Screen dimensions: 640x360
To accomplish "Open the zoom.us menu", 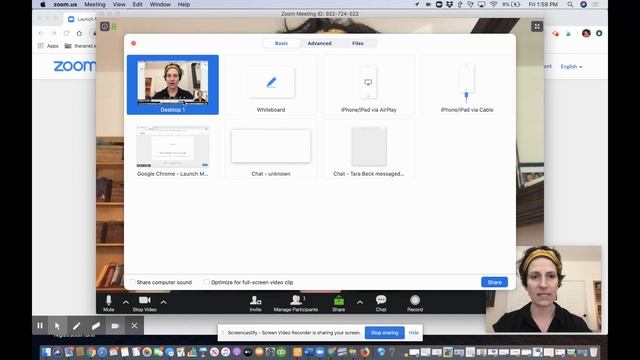I will [65, 4].
